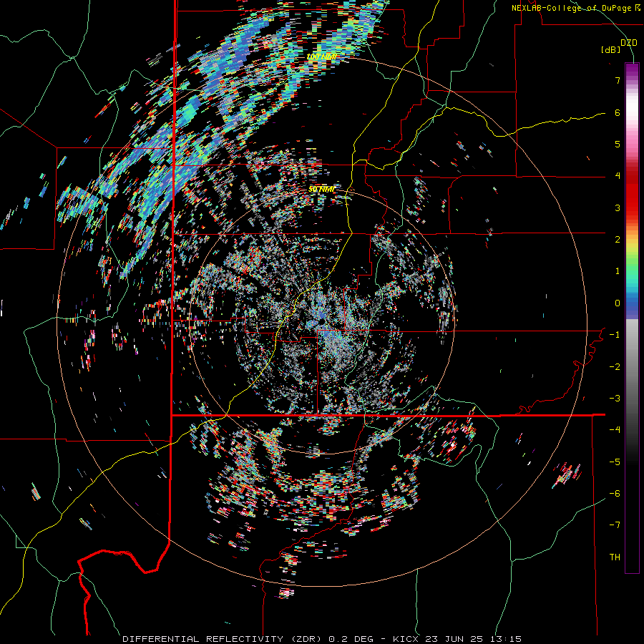This screenshot has height=644, width=644.
Task: Click the 100 NMI range ring label
Action: 322,57
